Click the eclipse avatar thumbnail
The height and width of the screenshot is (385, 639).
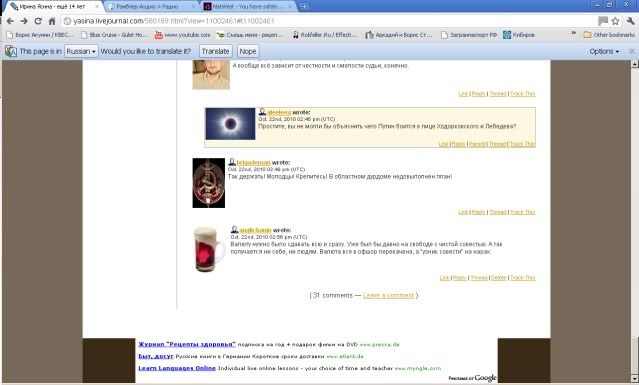point(230,124)
